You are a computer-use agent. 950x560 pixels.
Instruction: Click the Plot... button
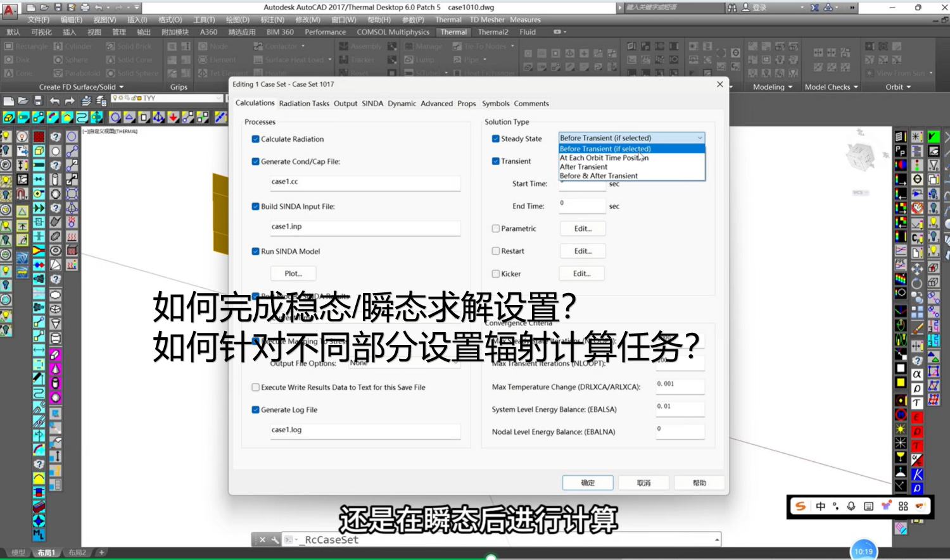click(293, 273)
